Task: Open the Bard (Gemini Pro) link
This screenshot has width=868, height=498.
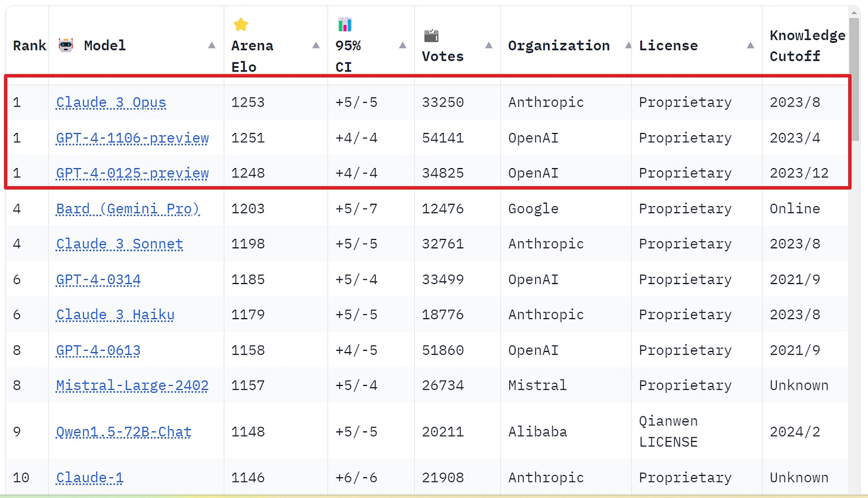Action: pyautogui.click(x=128, y=209)
